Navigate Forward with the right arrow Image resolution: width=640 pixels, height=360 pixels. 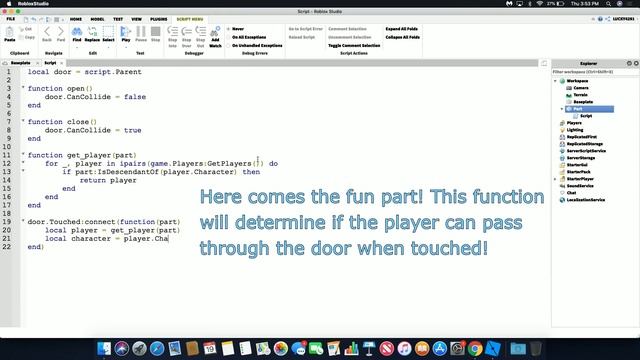(x=61, y=34)
